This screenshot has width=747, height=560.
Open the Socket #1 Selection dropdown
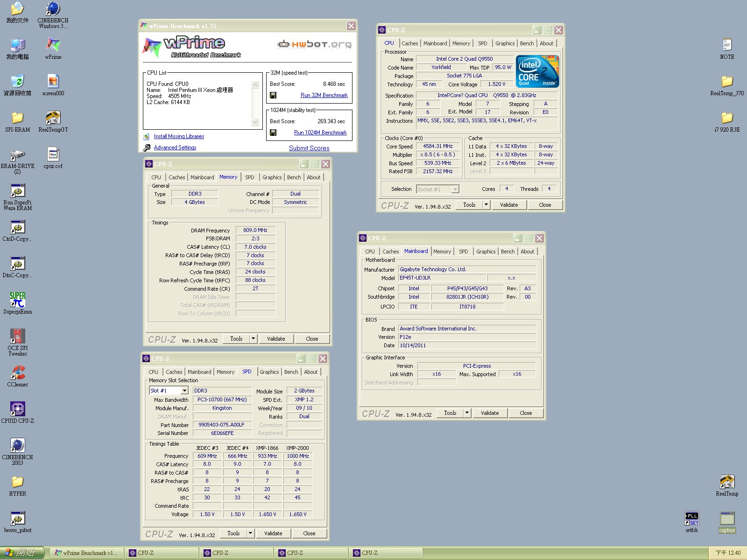pyautogui.click(x=455, y=189)
